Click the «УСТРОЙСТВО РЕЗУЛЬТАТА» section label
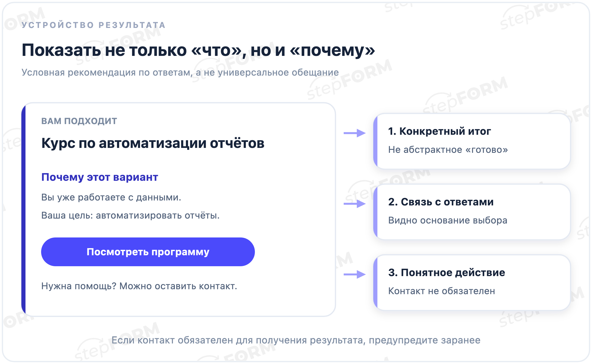The height and width of the screenshot is (364, 592). pyautogui.click(x=94, y=25)
